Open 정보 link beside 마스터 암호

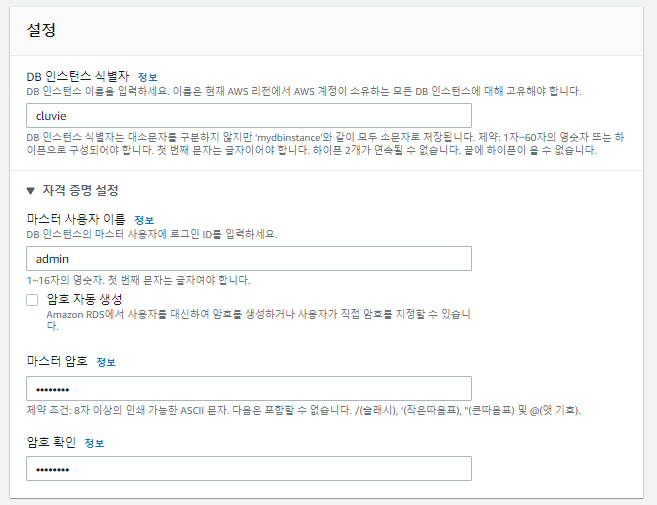(x=106, y=362)
